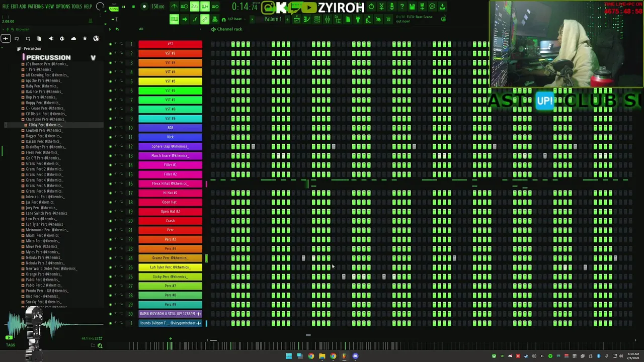Click the plus add channel button
The height and width of the screenshot is (362, 644).
pyautogui.click(x=170, y=339)
